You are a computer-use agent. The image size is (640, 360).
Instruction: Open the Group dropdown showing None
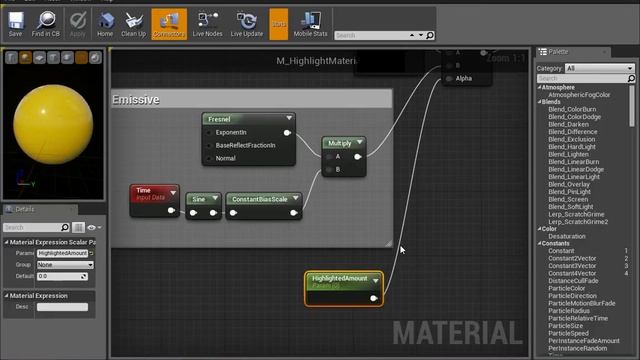tap(65, 265)
